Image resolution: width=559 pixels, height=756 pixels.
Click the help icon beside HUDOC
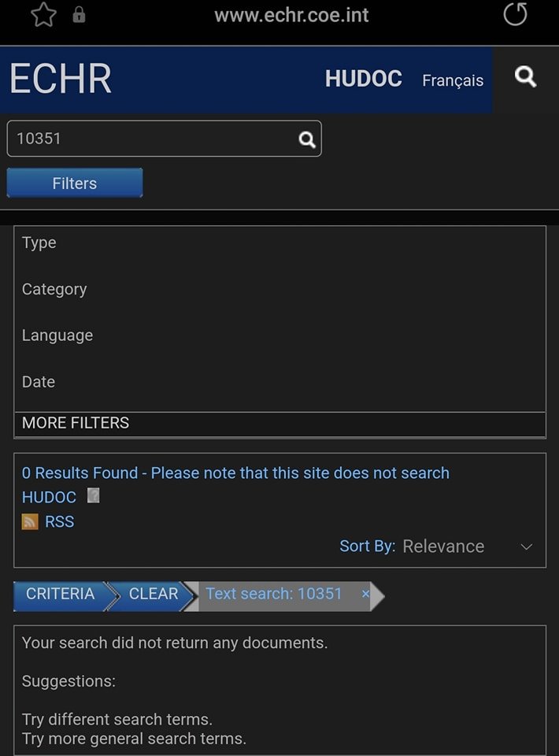pyautogui.click(x=93, y=496)
